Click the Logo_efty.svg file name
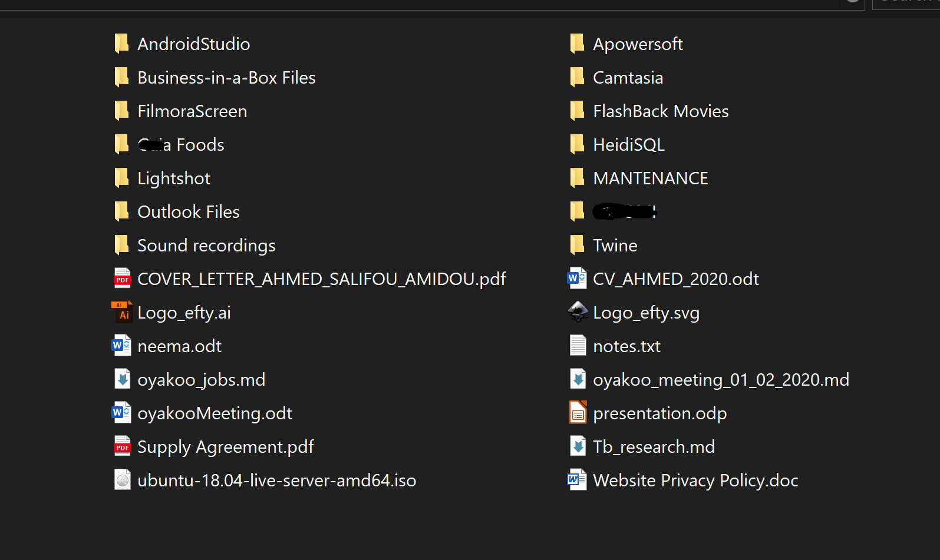940x560 pixels. [x=647, y=313]
